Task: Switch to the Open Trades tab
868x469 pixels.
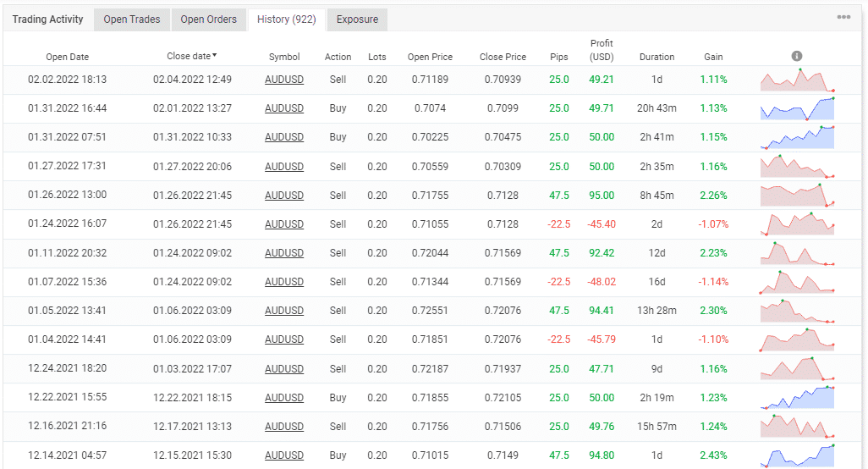Action: (132, 19)
